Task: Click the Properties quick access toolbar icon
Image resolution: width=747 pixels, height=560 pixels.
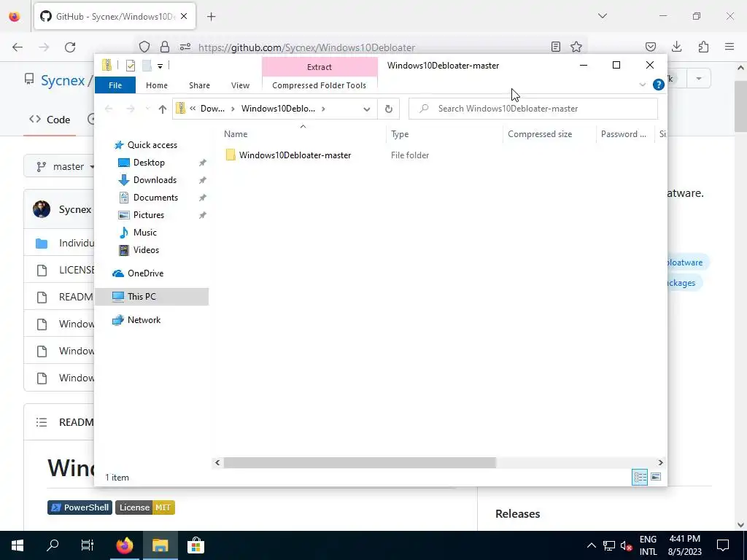Action: 130,66
